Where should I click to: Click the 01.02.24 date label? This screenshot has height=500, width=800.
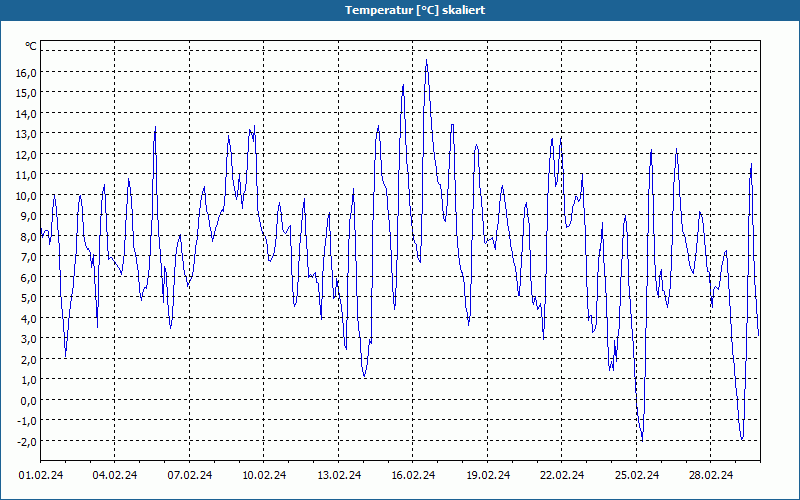pos(41,475)
